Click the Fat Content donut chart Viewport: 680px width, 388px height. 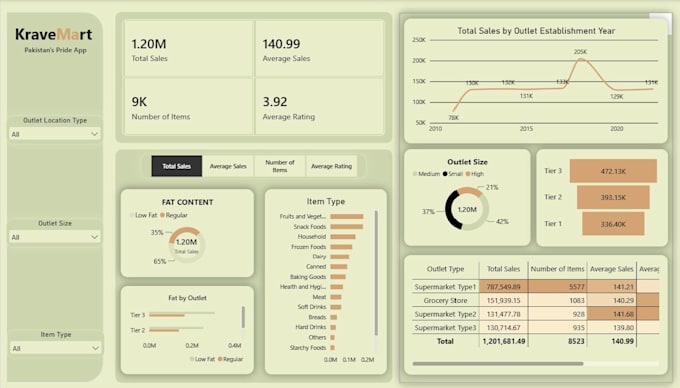pos(186,245)
